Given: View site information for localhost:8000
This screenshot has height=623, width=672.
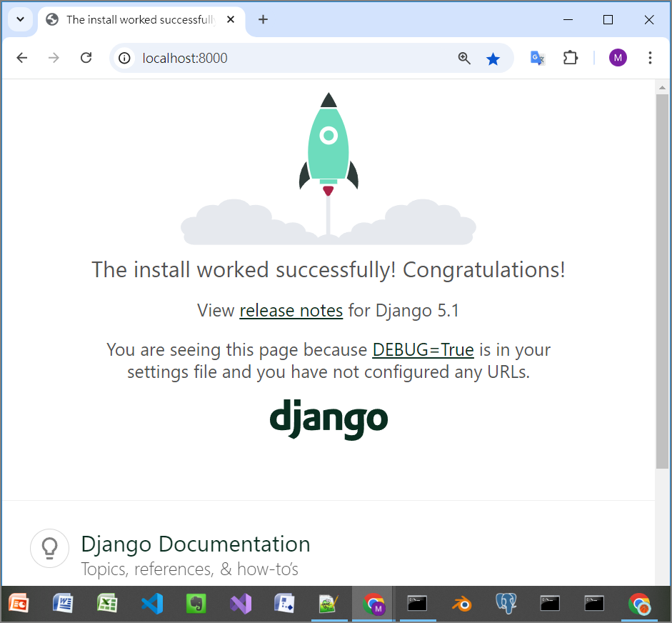Looking at the screenshot, I should 124,58.
